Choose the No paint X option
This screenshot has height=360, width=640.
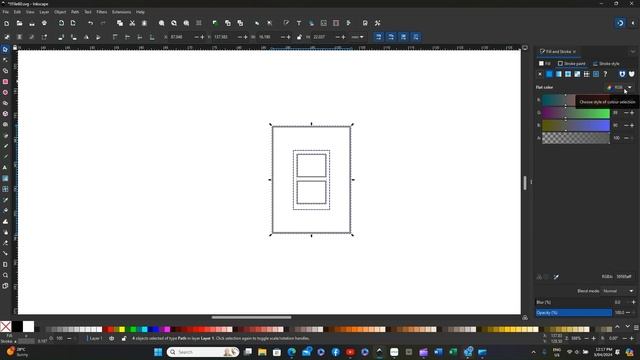click(x=540, y=74)
